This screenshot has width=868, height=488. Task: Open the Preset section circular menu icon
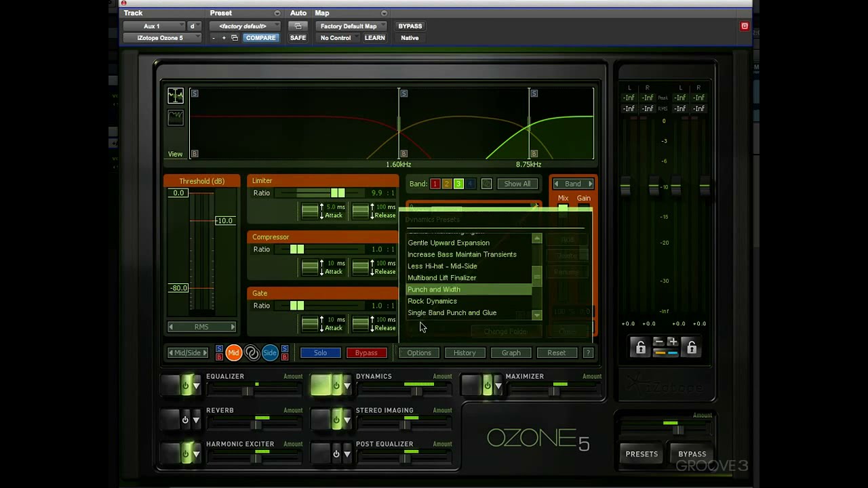tap(277, 13)
